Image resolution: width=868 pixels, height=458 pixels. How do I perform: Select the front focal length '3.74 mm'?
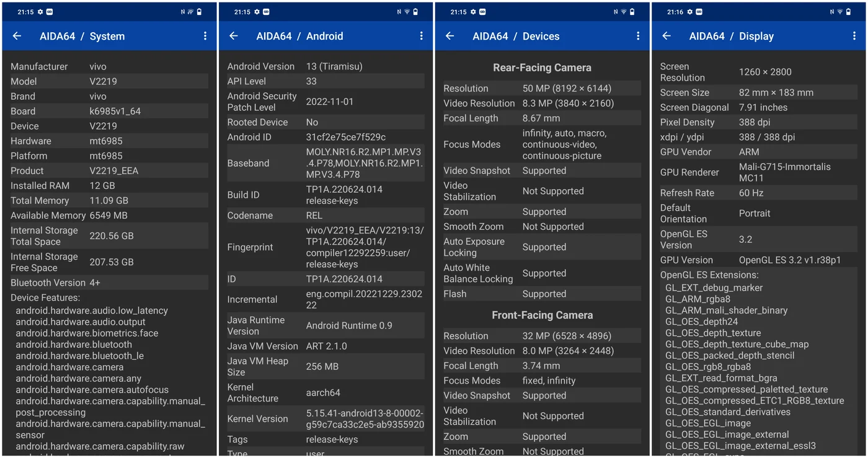pyautogui.click(x=541, y=366)
